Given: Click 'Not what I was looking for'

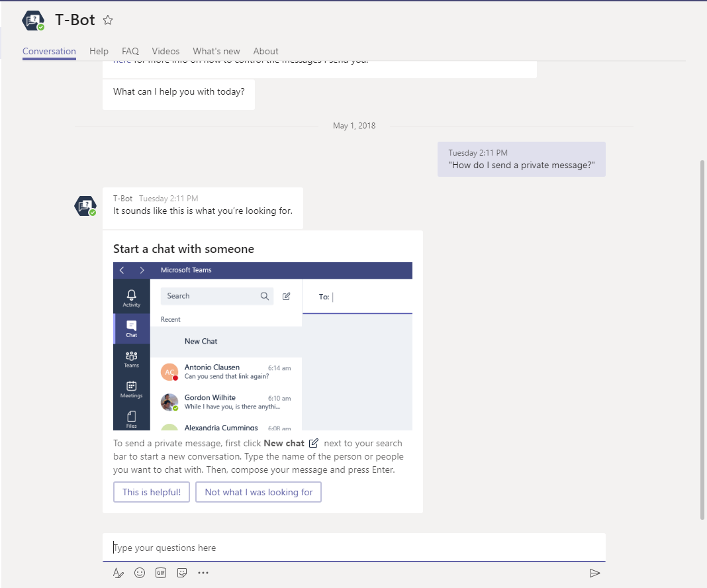Looking at the screenshot, I should [x=258, y=492].
